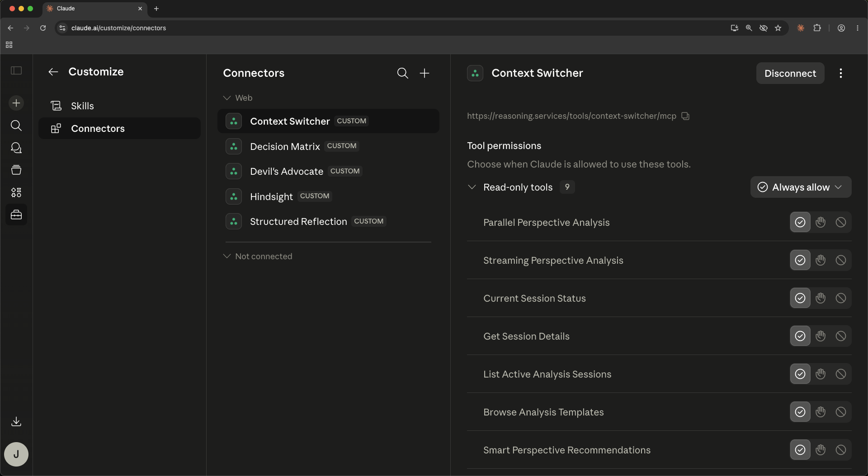Copy the context-switcher MCP URL
The width and height of the screenshot is (868, 476).
pyautogui.click(x=685, y=116)
